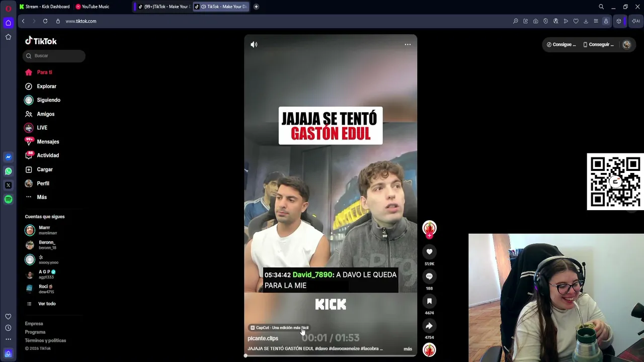
Task: Share the video using the arrow icon
Action: click(429, 325)
